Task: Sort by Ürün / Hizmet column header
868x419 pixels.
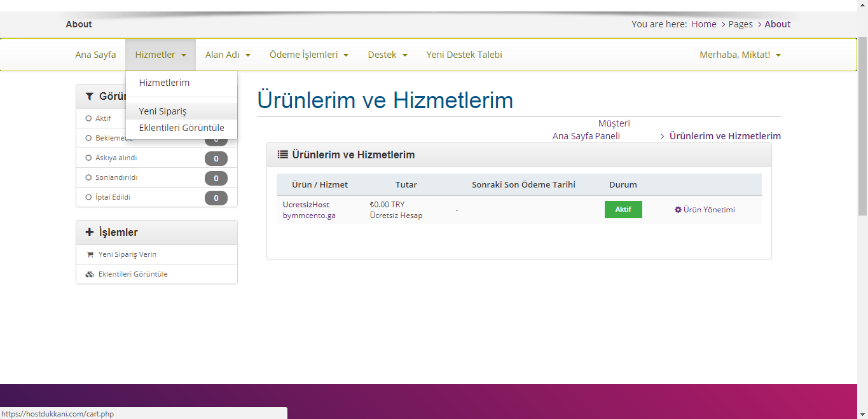Action: 320,185
